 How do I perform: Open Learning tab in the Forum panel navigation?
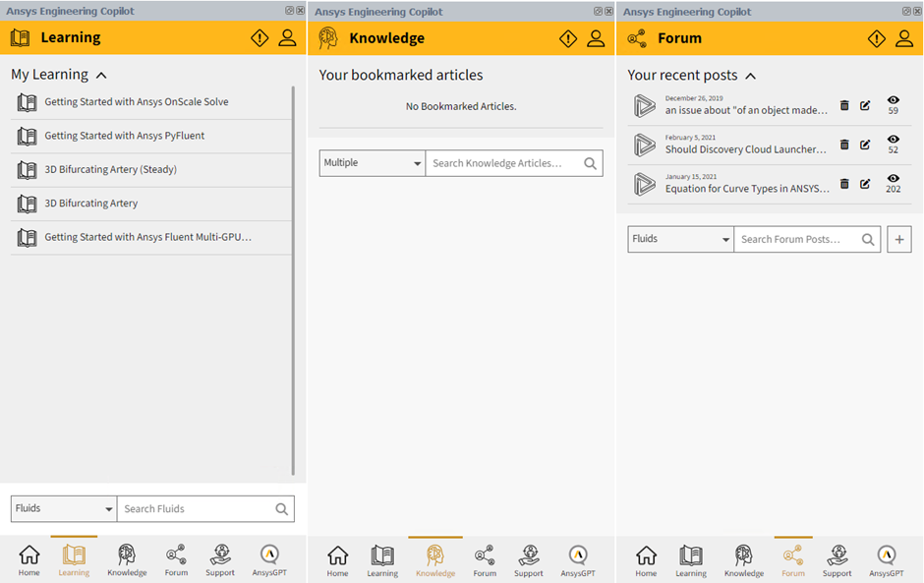click(691, 560)
